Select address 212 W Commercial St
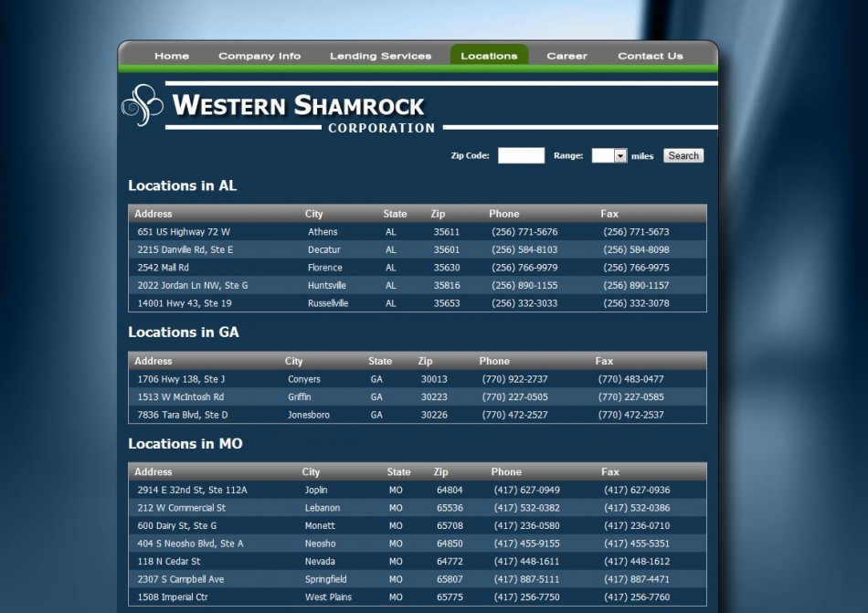 point(182,507)
